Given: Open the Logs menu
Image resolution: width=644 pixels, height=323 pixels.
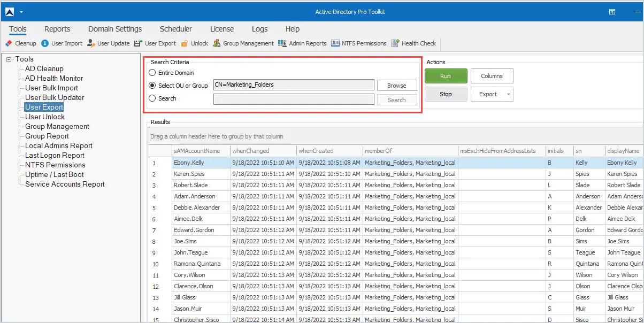Looking at the screenshot, I should 260,29.
